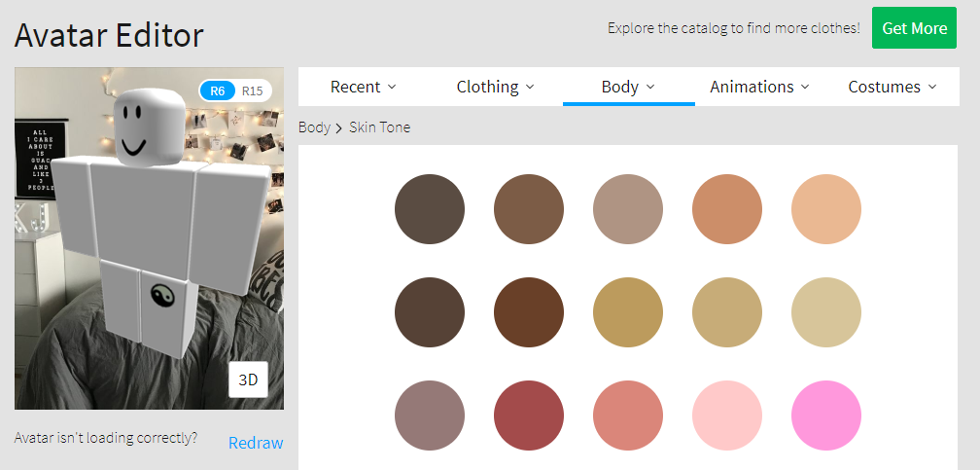Click Skin Tone in the breadcrumb

click(x=379, y=127)
